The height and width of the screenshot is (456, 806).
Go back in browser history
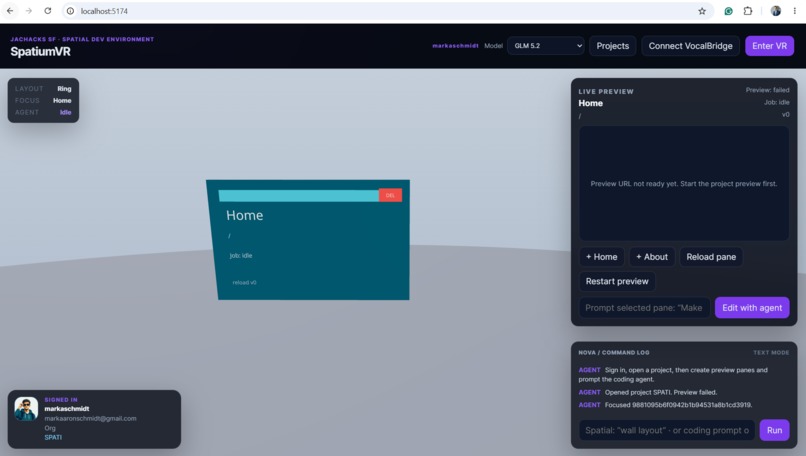10,11
